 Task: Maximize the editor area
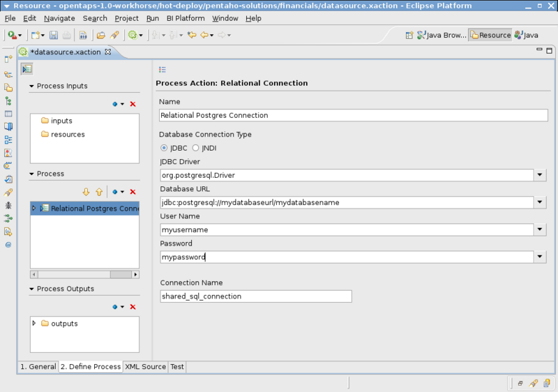tap(549, 51)
